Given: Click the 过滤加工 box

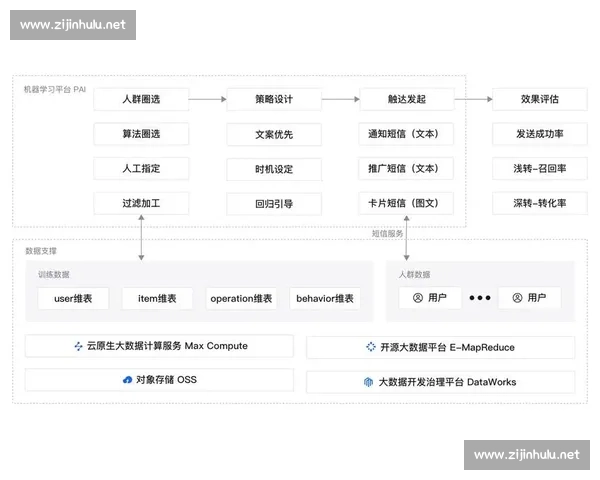Looking at the screenshot, I should (x=140, y=204).
